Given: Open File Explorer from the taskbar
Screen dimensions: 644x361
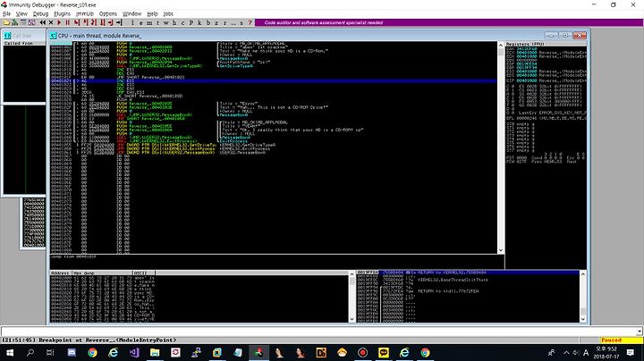Looking at the screenshot, I should pos(155,352).
